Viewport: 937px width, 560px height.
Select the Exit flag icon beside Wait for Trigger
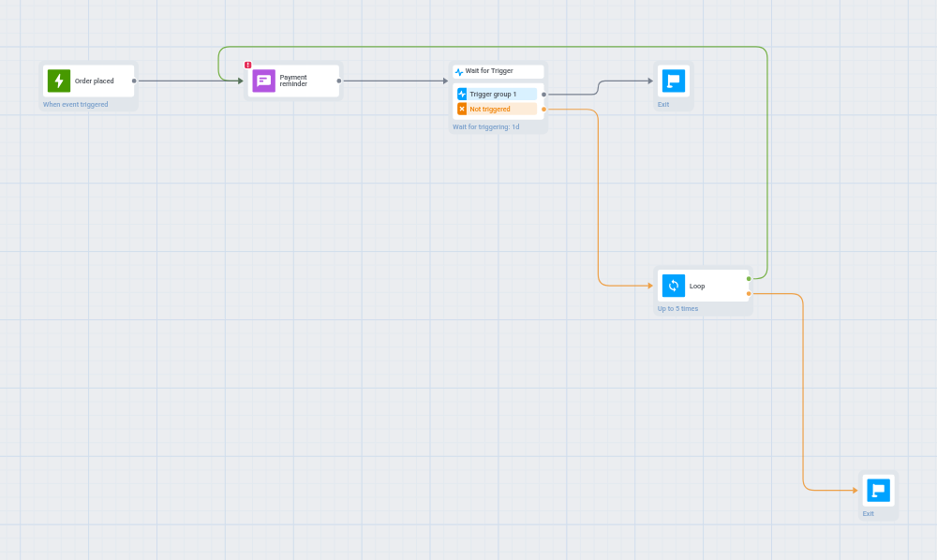point(674,81)
